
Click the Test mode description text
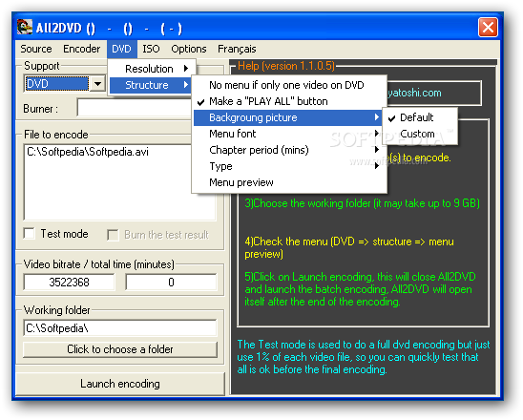point(364,357)
